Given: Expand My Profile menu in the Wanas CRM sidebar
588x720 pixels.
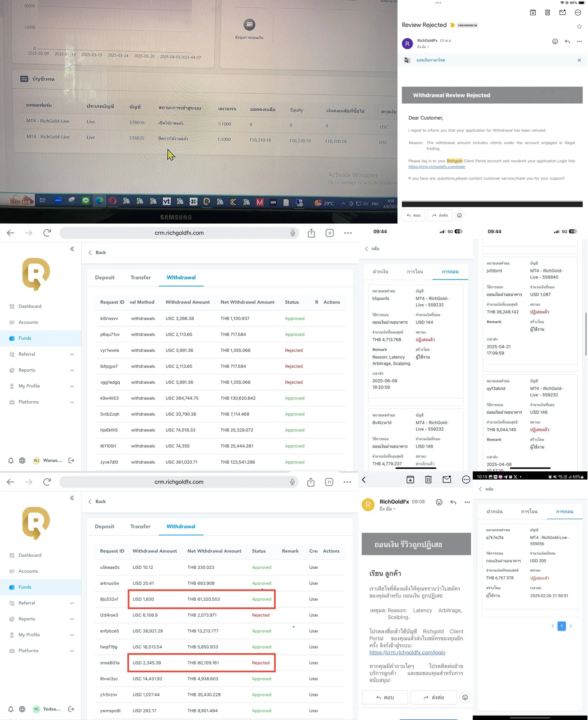Looking at the screenshot, I should (72, 386).
